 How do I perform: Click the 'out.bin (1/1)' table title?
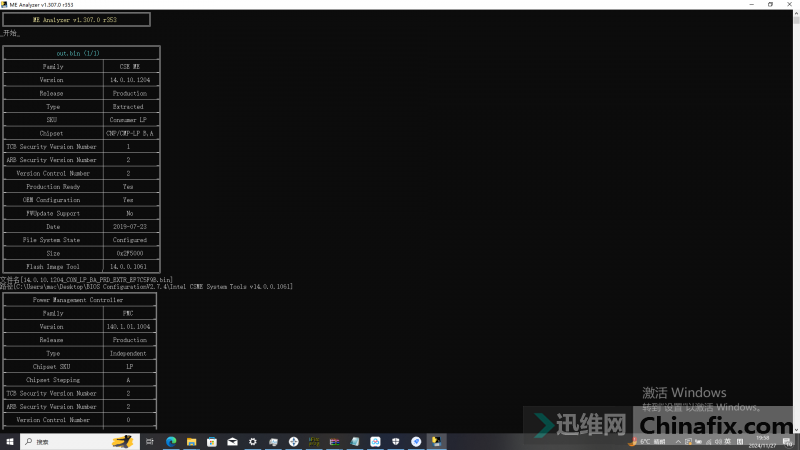click(x=78, y=53)
